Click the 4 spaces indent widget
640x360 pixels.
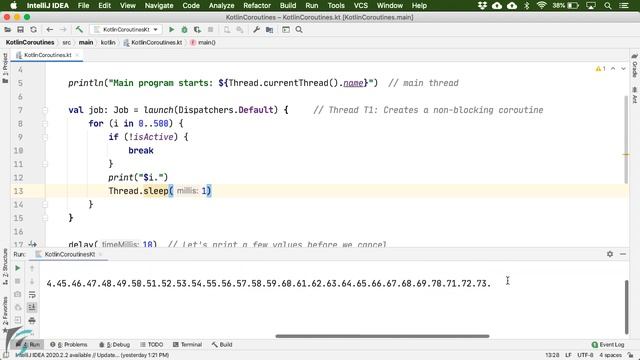click(610, 355)
